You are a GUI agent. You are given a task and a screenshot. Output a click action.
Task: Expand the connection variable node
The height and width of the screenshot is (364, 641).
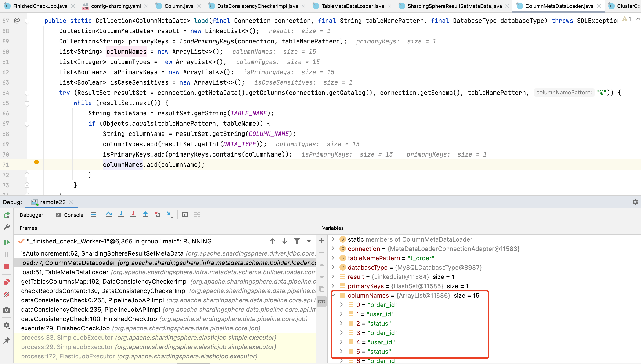click(333, 249)
